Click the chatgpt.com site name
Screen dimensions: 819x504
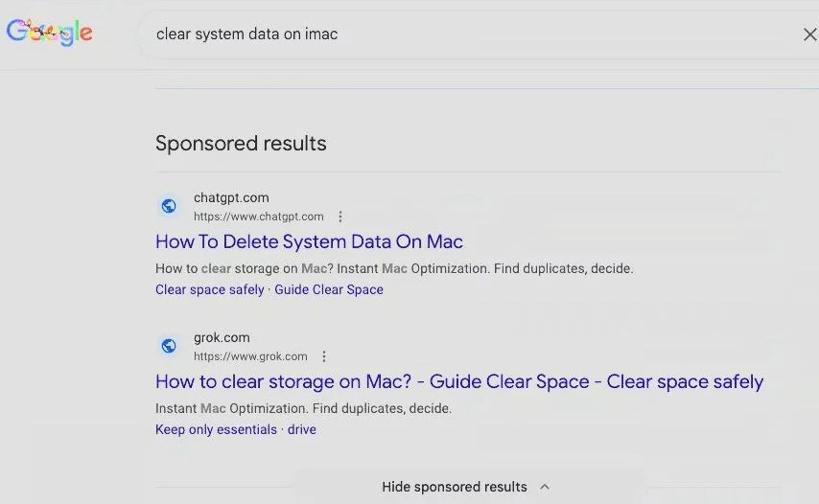(231, 197)
